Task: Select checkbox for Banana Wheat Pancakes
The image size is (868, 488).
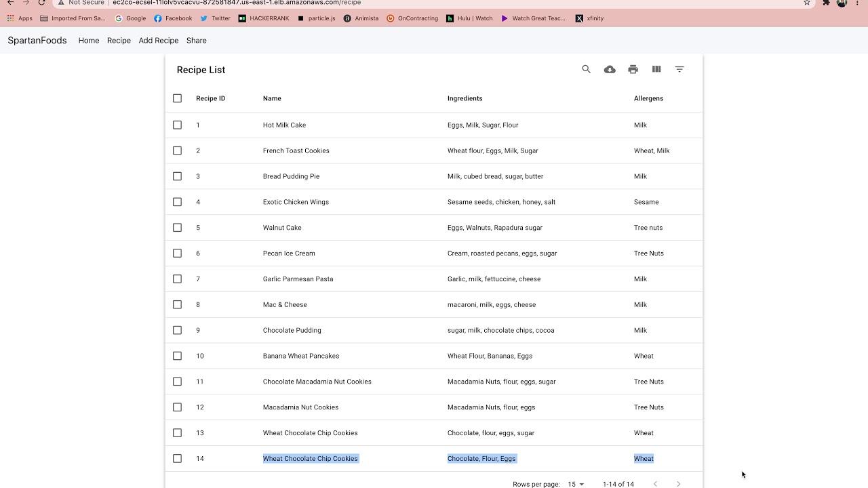Action: tap(177, 356)
